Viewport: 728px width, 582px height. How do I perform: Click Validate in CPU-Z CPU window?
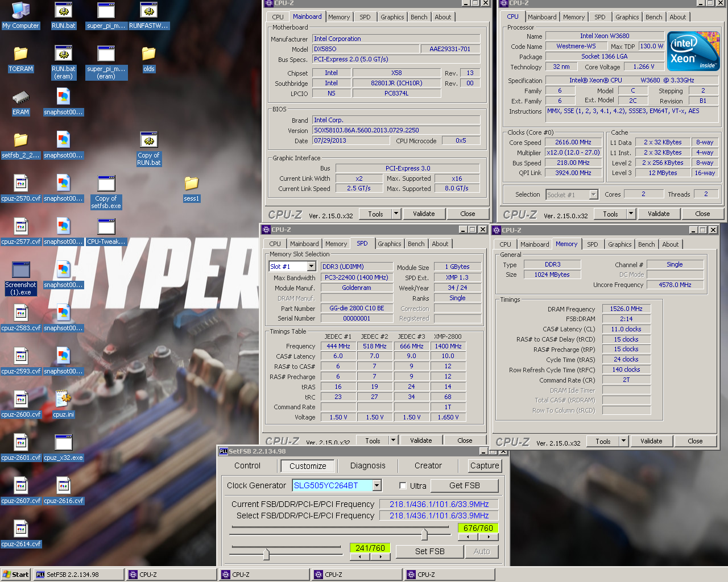[x=659, y=214]
